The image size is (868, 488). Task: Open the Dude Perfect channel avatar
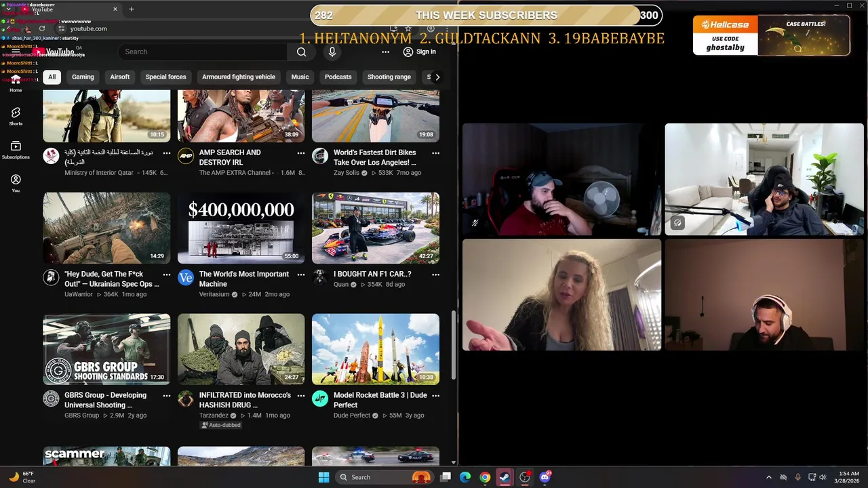click(320, 399)
